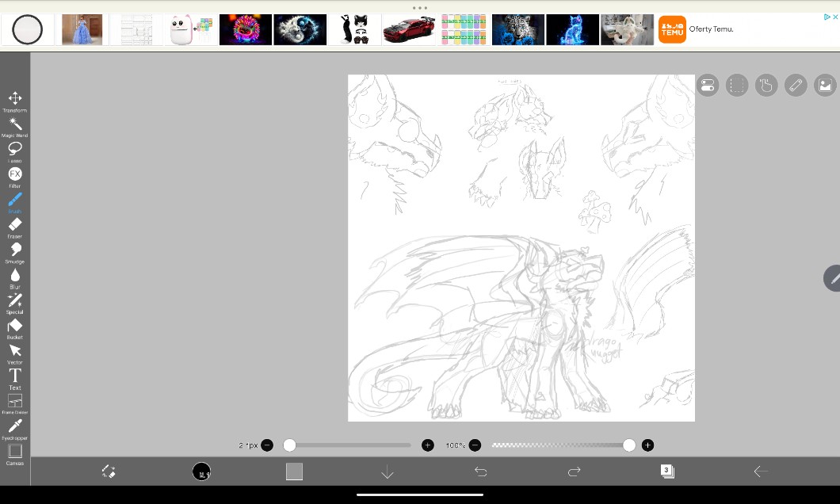
Task: Click the brush opacity slider at 100%
Action: click(x=629, y=445)
